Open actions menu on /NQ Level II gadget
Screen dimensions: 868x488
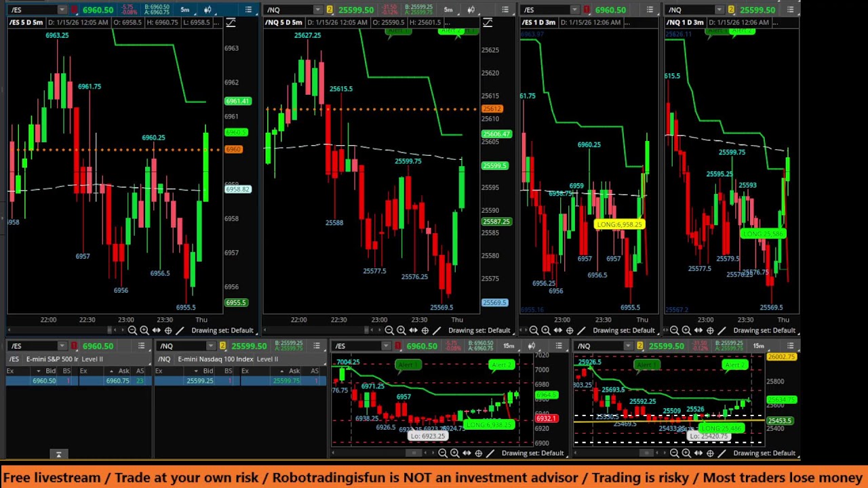click(x=316, y=346)
